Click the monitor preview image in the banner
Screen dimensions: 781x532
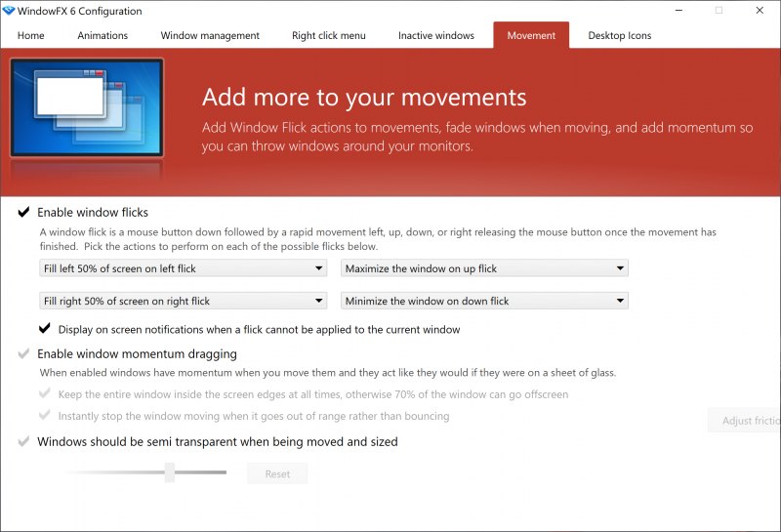click(x=87, y=107)
